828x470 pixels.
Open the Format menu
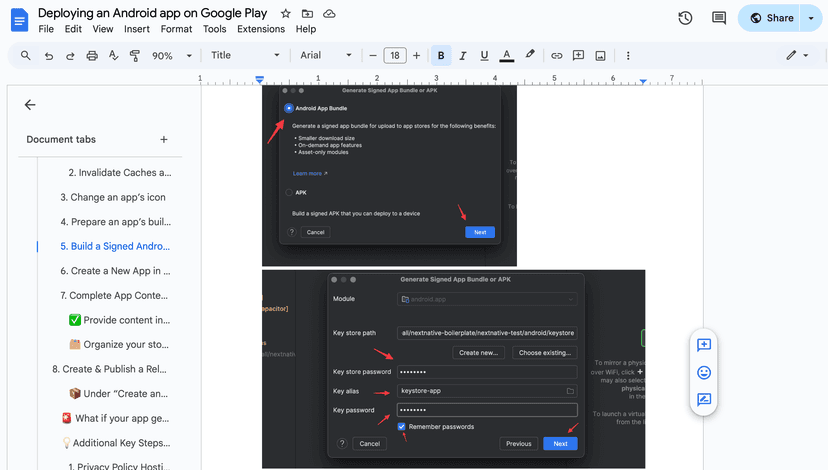click(176, 29)
